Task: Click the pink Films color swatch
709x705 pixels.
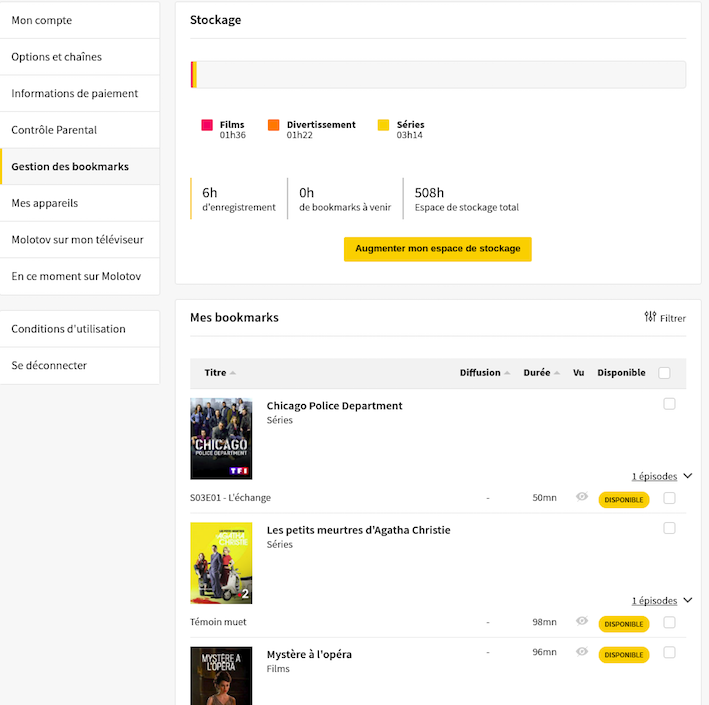Action: (x=207, y=125)
